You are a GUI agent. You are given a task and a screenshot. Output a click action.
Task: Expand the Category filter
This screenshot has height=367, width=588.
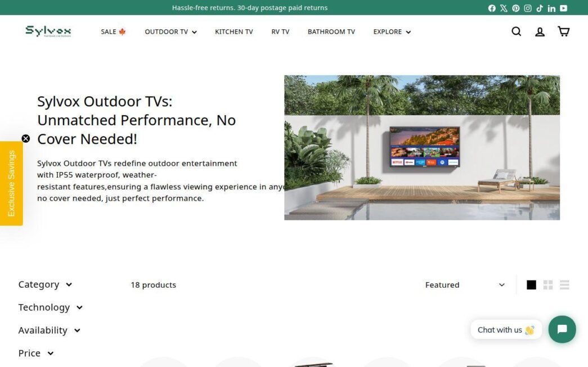45,284
